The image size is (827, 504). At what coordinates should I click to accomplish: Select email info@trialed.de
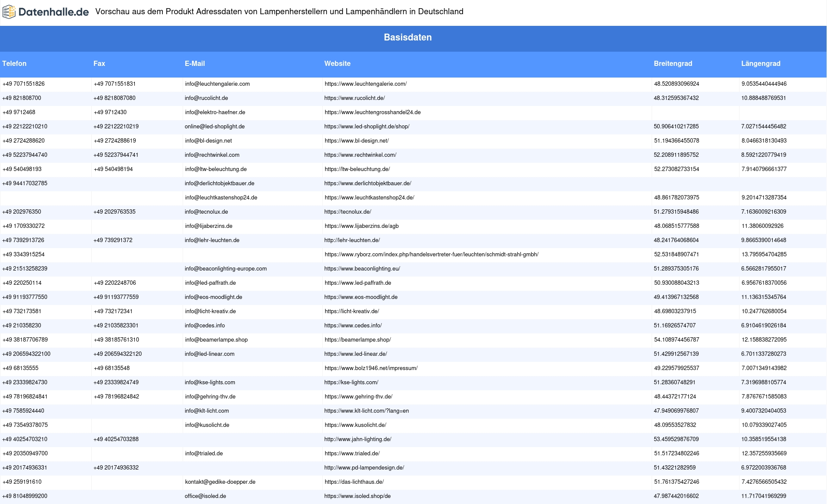[204, 454]
